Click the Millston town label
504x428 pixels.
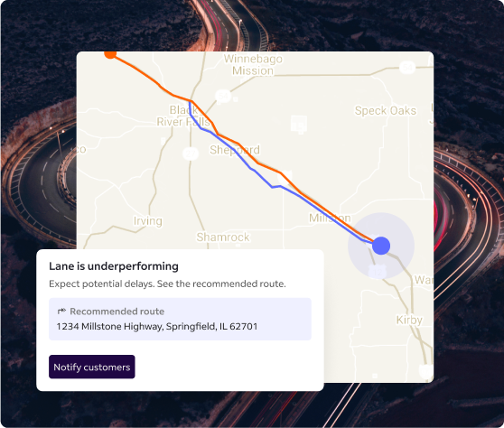[330, 218]
